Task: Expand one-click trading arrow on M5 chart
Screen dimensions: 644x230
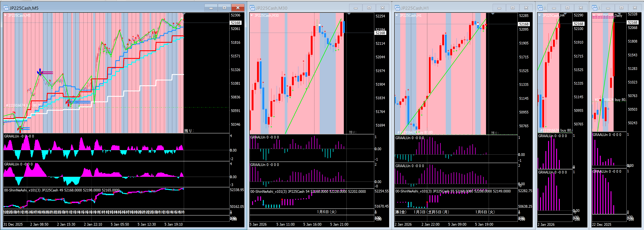Action: tap(5, 15)
